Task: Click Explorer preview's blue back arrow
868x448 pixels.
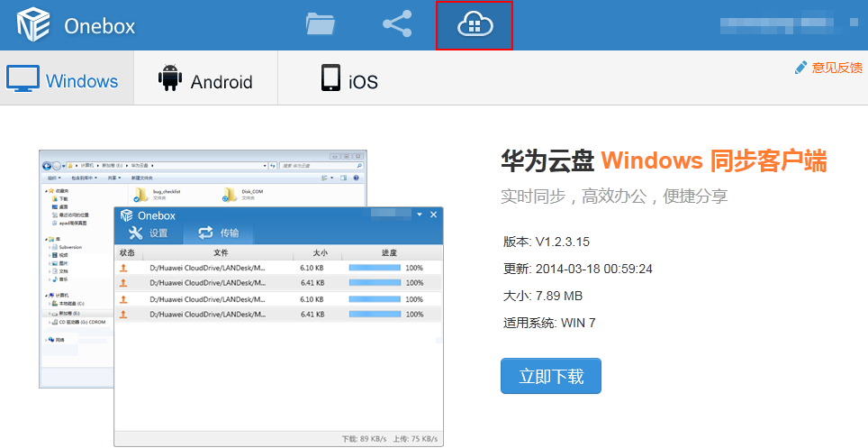Action: point(47,165)
